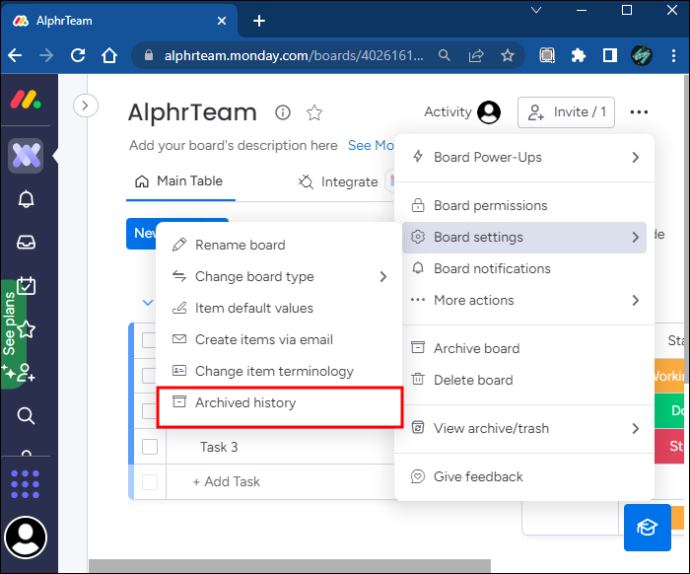
Task: Click the zoom magnifier in address bar
Action: (x=444, y=55)
